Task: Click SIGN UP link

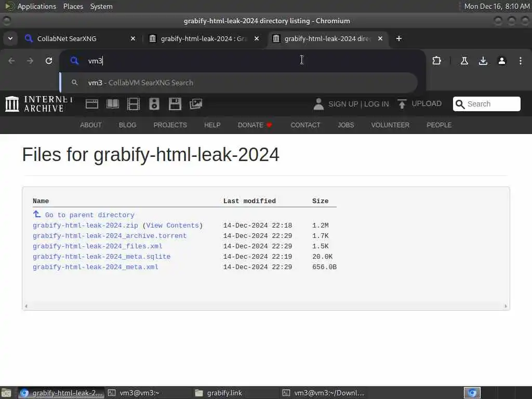Action: 343,104
